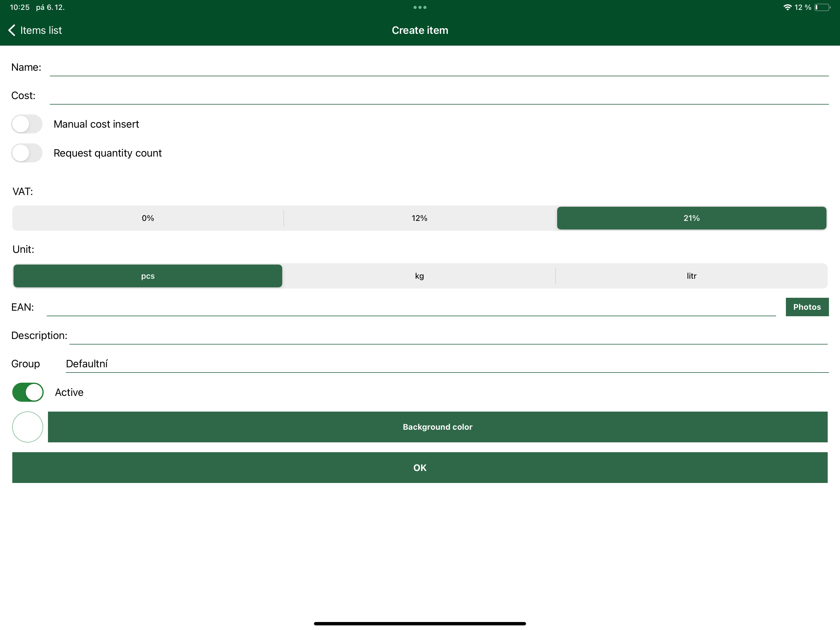
Task: Select 21% VAT rate
Action: pyautogui.click(x=691, y=218)
